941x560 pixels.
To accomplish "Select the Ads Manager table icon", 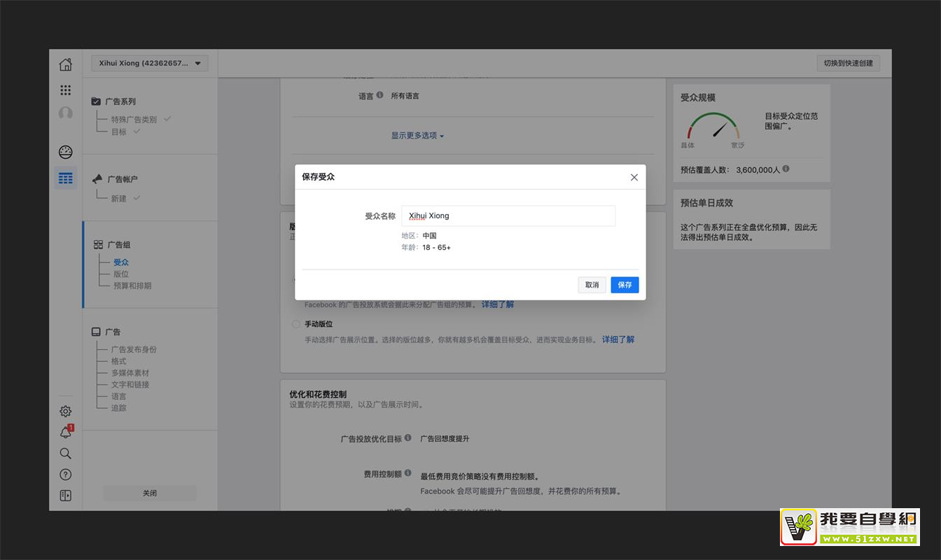I will (65, 178).
